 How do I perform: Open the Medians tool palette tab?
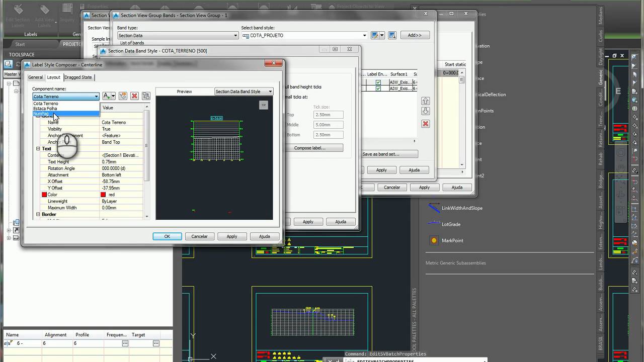[600, 16]
